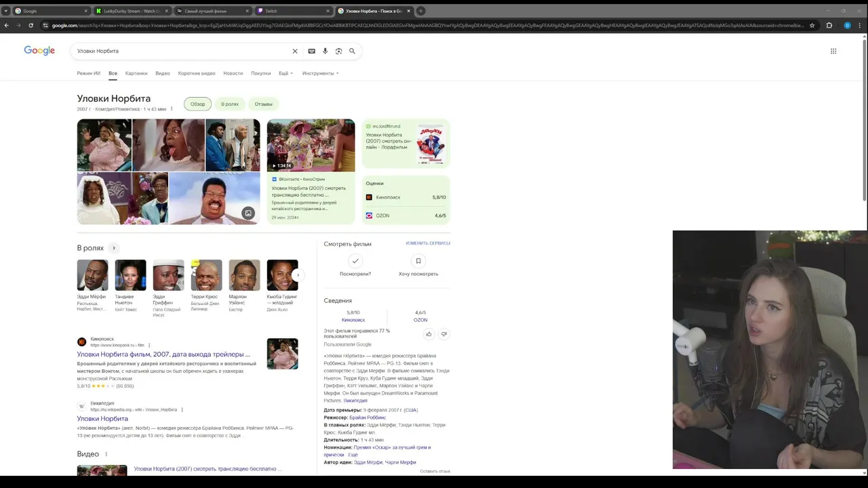Viewport: 868px width, 488px height.
Task: Open a new tab with the plus icon
Action: pyautogui.click(x=420, y=11)
